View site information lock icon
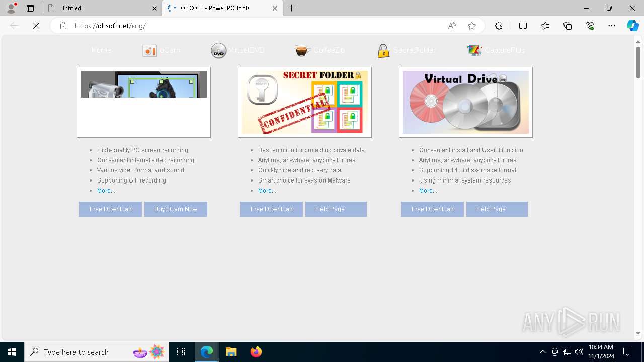The width and height of the screenshot is (644, 362). [63, 26]
